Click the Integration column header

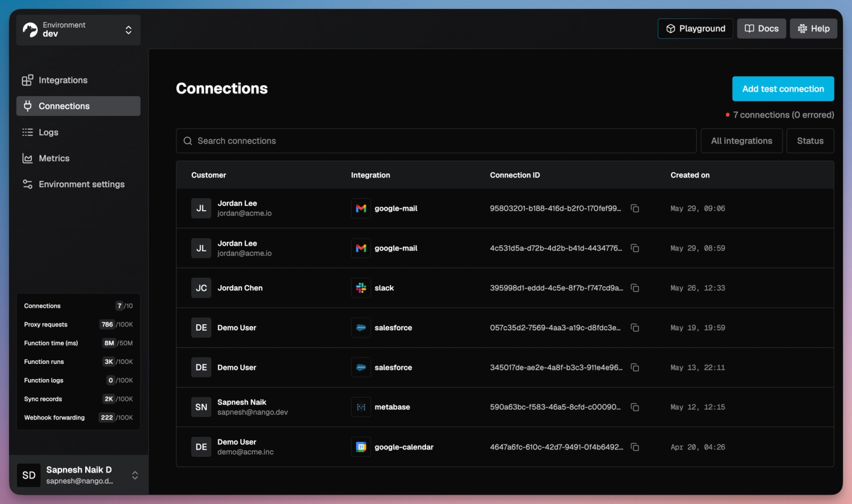point(370,175)
